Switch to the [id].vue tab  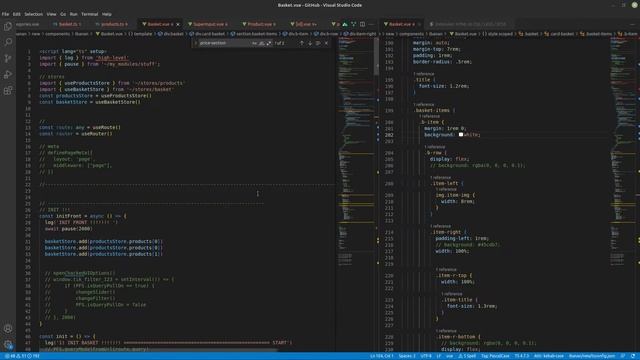click(304, 24)
